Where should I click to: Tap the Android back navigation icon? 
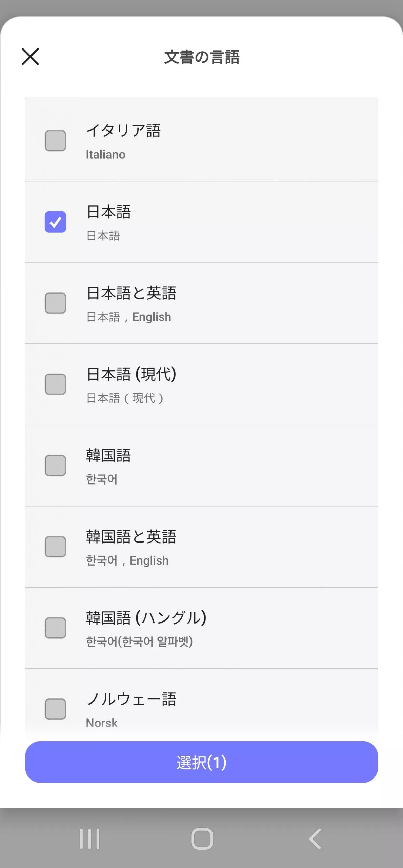[x=315, y=839]
